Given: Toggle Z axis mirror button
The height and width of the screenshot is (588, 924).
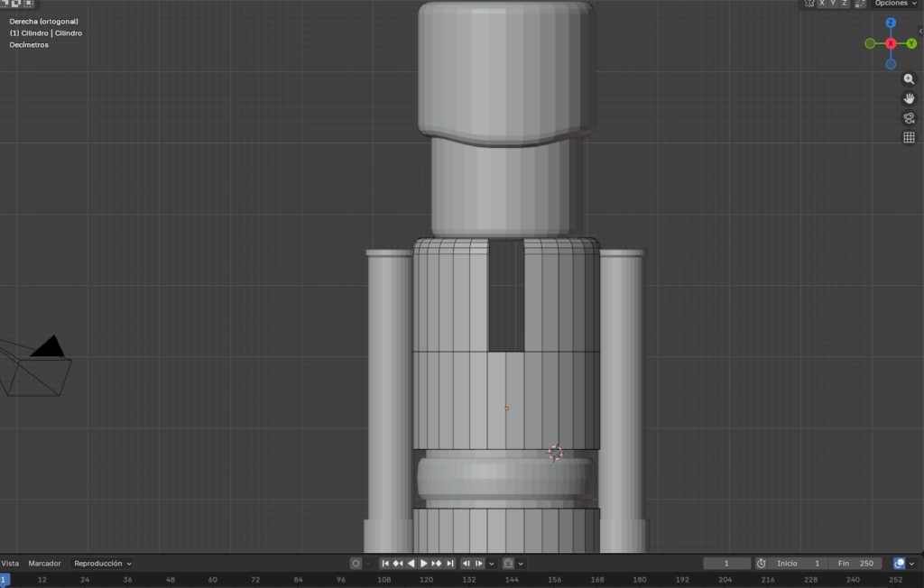Looking at the screenshot, I should click(x=844, y=4).
